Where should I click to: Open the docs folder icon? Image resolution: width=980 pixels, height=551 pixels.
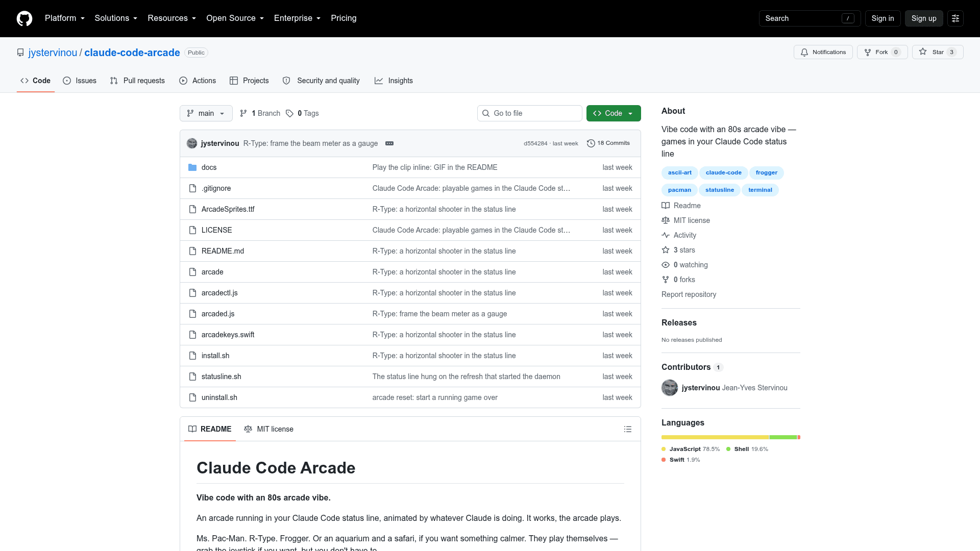coord(192,167)
